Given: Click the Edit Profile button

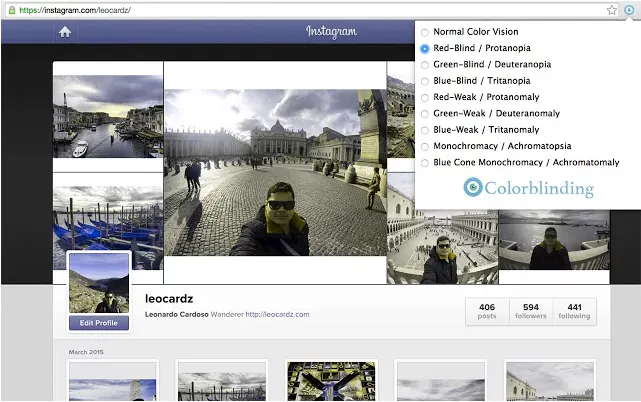Looking at the screenshot, I should [99, 323].
